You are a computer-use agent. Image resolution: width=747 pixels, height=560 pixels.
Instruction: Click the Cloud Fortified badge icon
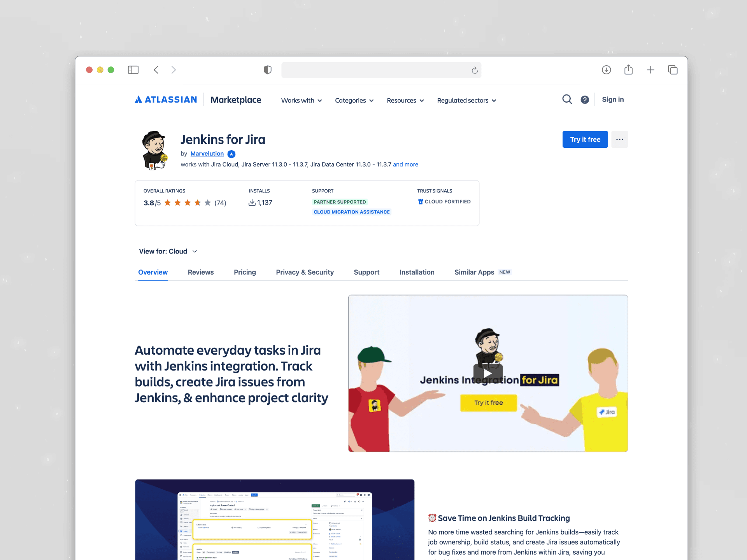tap(420, 201)
